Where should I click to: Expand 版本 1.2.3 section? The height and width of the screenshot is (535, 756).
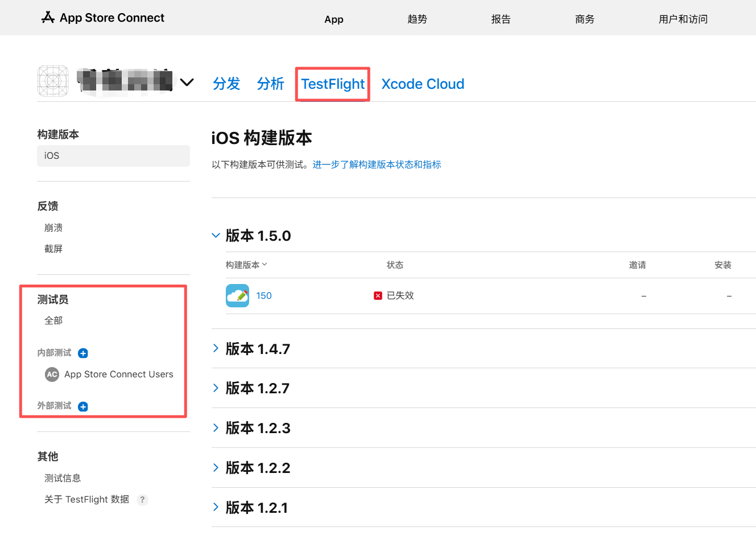click(216, 427)
